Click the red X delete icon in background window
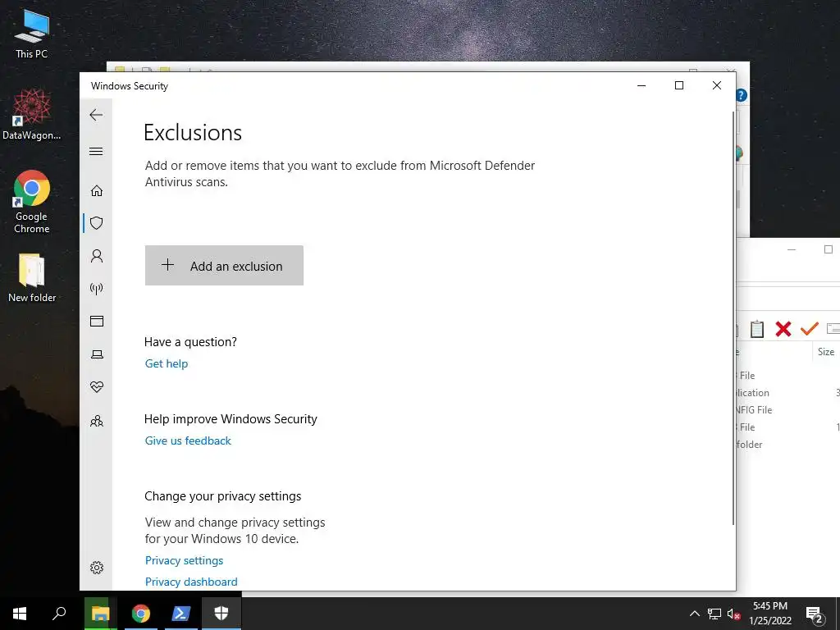 tap(783, 329)
